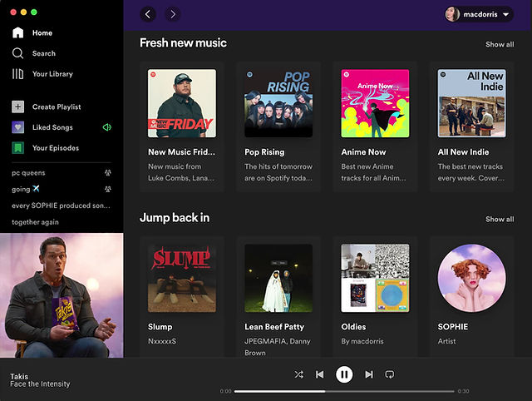Screen dimensions: 532x401
Task: Click the Jump back in heading
Action: click(x=175, y=218)
